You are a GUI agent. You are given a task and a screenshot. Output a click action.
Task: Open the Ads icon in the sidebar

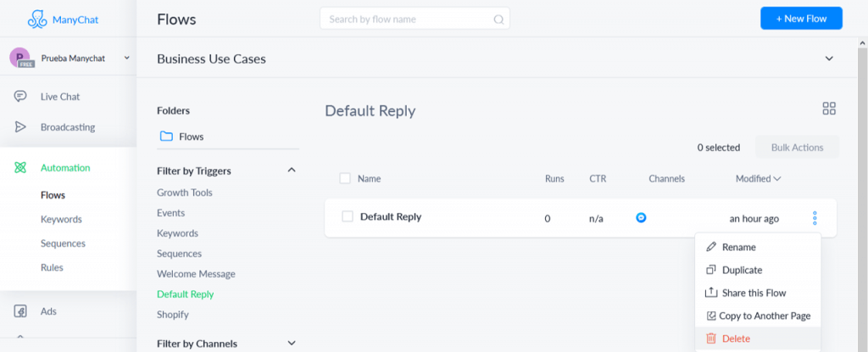coord(20,311)
